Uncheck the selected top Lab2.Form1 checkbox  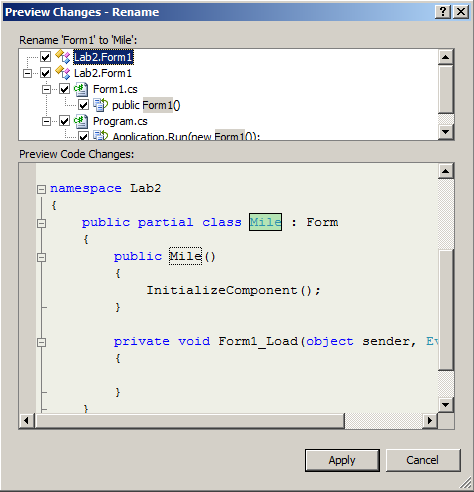click(45, 57)
